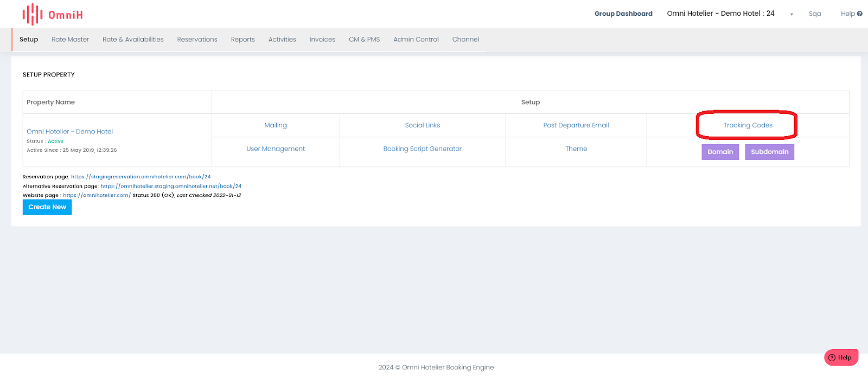
Task: Select the Activities tab
Action: [282, 40]
